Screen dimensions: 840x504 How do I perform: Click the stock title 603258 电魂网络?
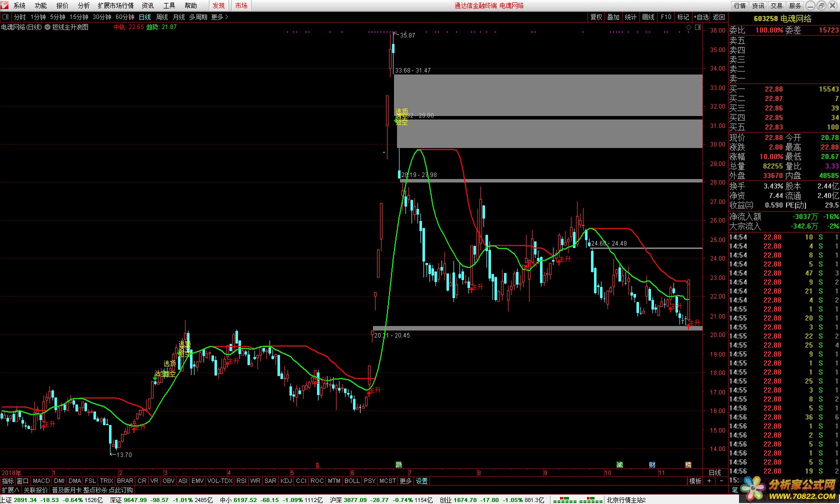click(782, 18)
